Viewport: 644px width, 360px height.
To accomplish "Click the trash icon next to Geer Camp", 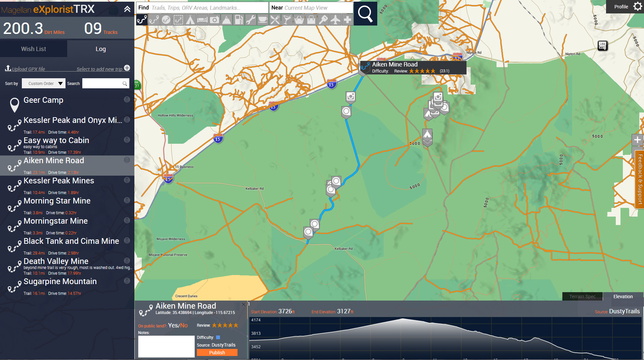I will point(127,99).
